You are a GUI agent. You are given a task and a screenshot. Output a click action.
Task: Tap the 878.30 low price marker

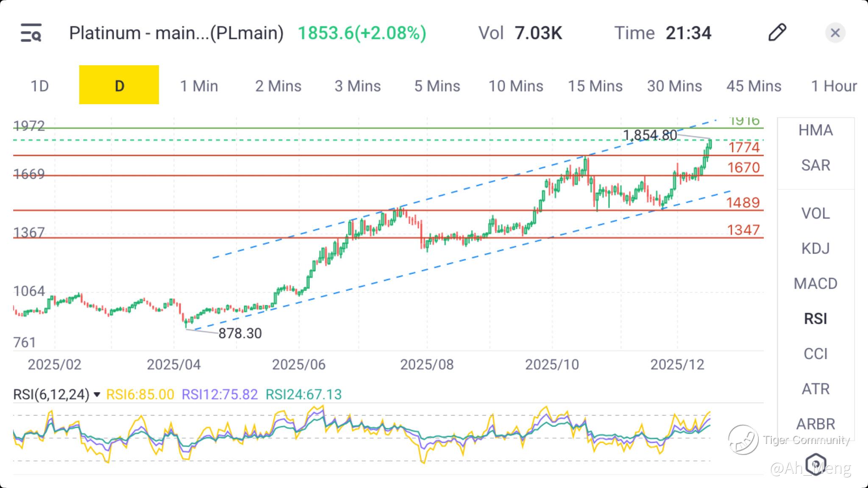[240, 333]
